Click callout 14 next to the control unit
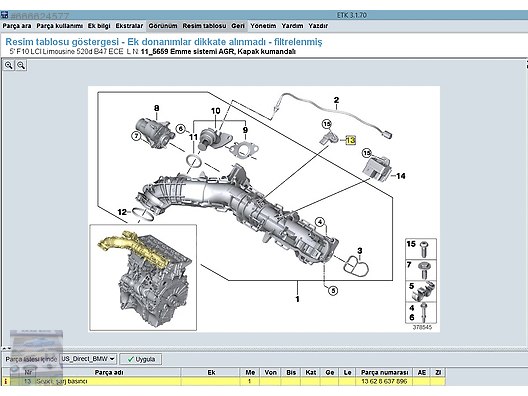 (400, 176)
